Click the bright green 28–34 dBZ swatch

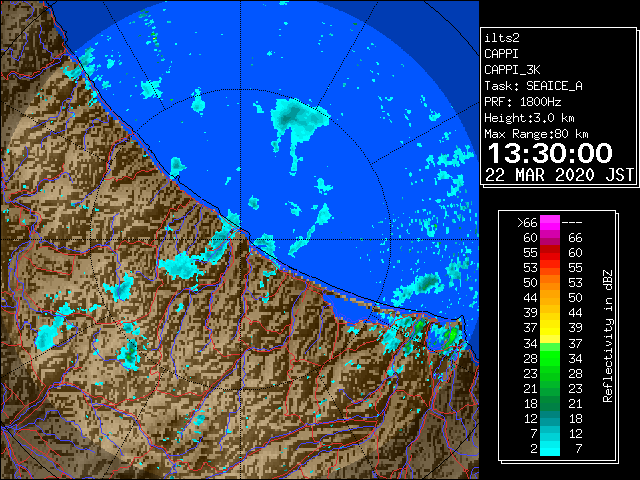click(x=550, y=358)
